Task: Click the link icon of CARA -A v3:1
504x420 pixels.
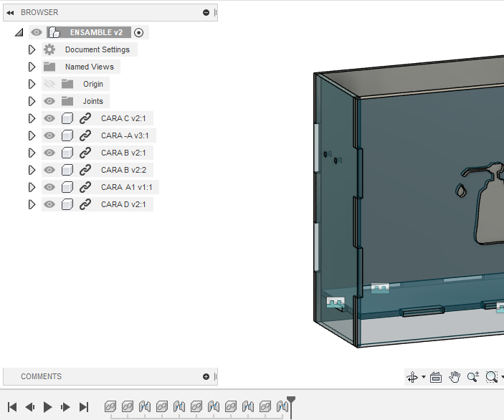Action: coord(85,135)
